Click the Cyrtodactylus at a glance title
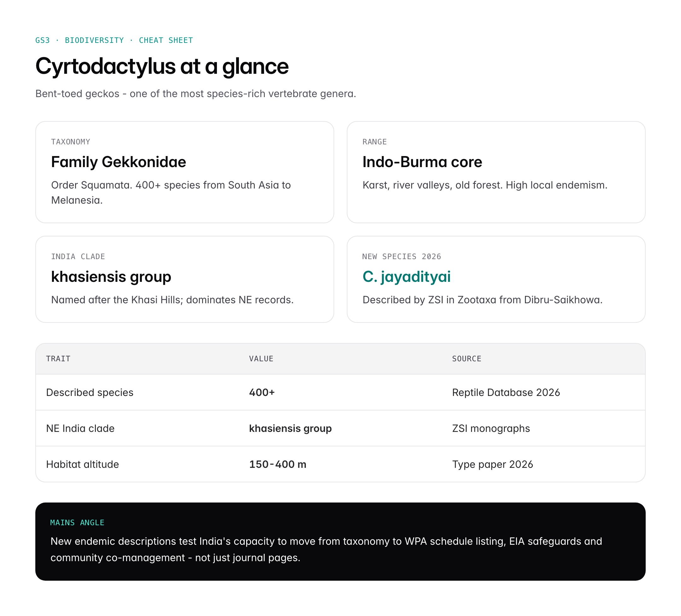 (162, 66)
